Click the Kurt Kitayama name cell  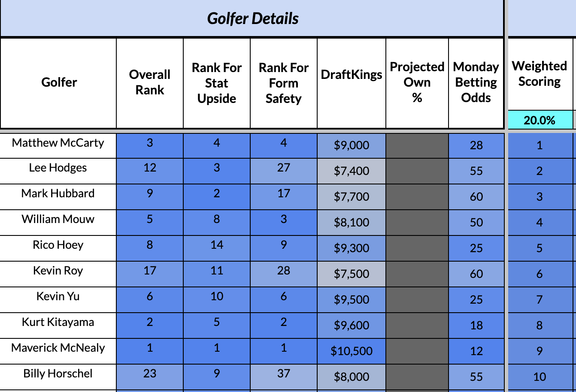click(58, 322)
